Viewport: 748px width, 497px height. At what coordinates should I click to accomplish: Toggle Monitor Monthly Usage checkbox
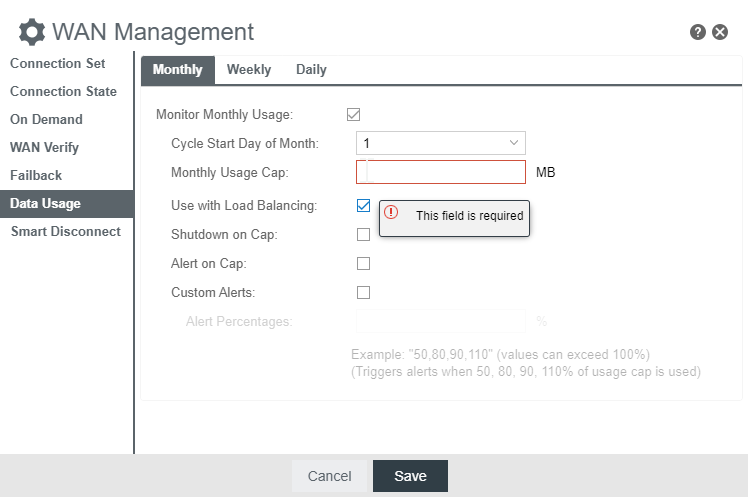pyautogui.click(x=353, y=114)
